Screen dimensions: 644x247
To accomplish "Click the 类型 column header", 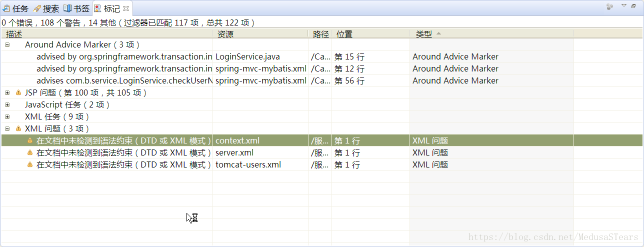I will (491, 34).
